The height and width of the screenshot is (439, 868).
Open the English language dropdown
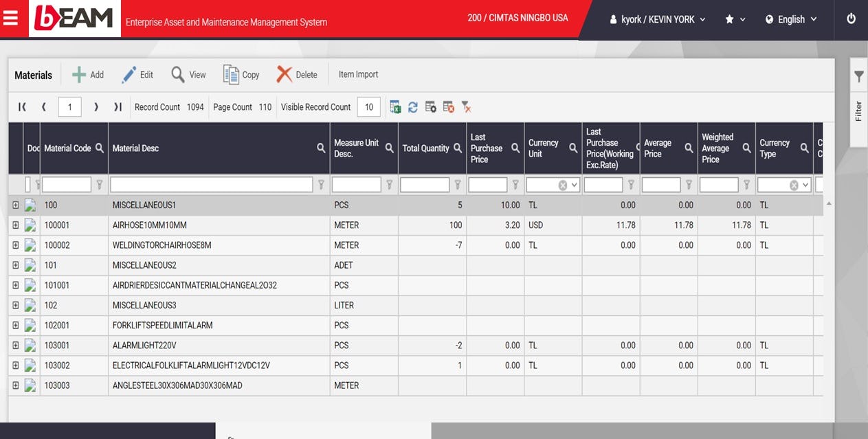pos(791,19)
